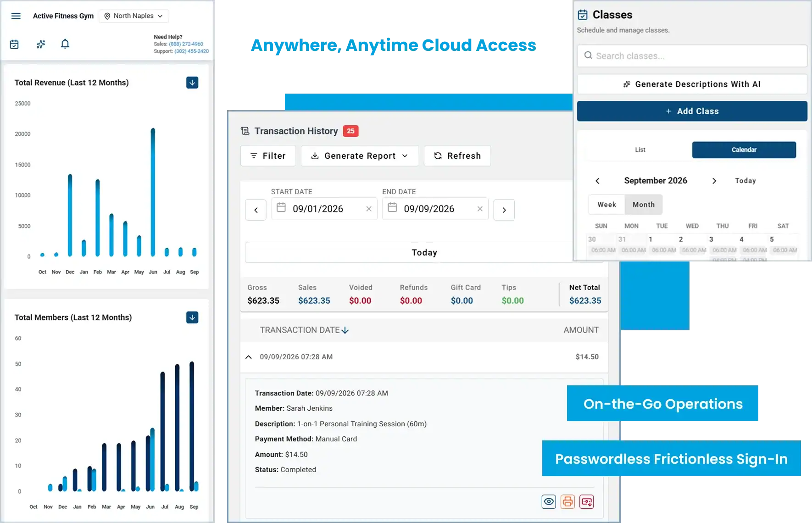Click the $14.50 amount in transaction row

pyautogui.click(x=587, y=357)
